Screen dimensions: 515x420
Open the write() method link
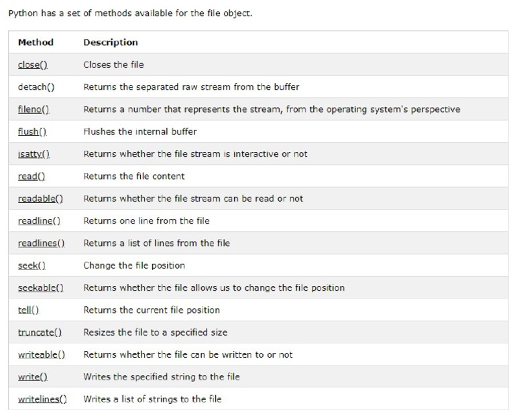tap(32, 377)
